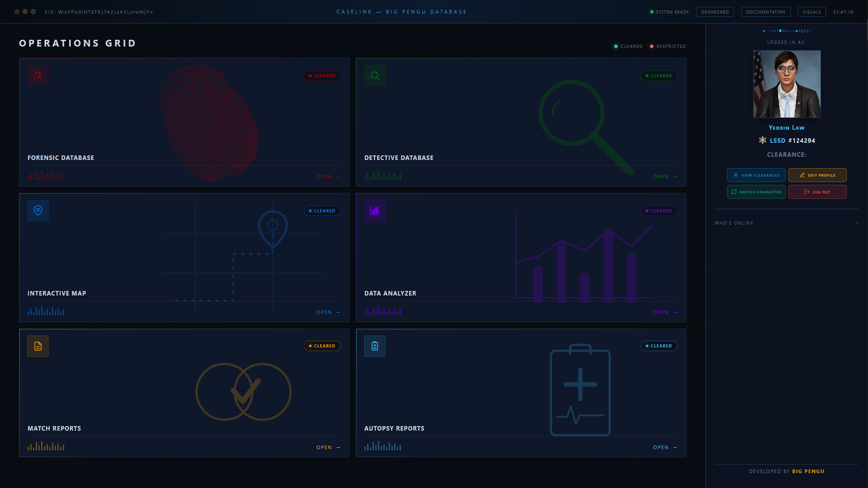
Task: Click the Forensic Database fingerprint icon
Action: [38, 75]
